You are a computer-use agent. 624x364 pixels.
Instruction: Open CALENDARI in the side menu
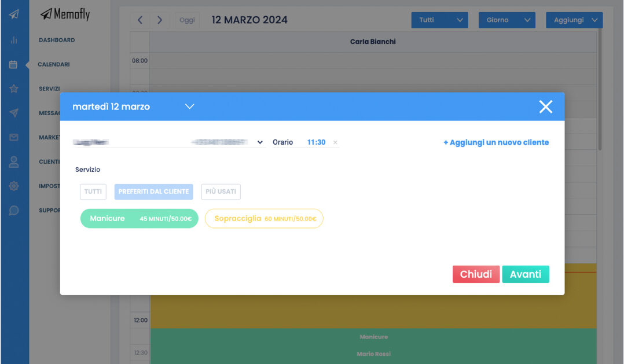pyautogui.click(x=54, y=64)
